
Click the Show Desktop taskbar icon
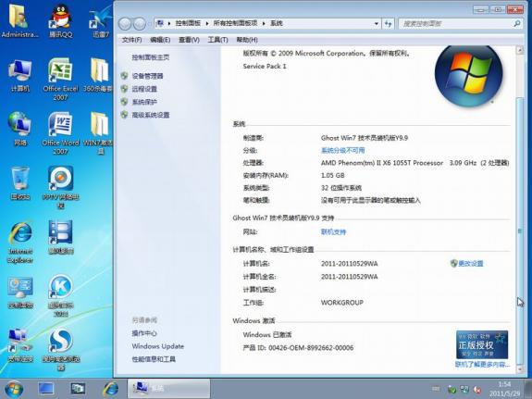click(x=46, y=389)
